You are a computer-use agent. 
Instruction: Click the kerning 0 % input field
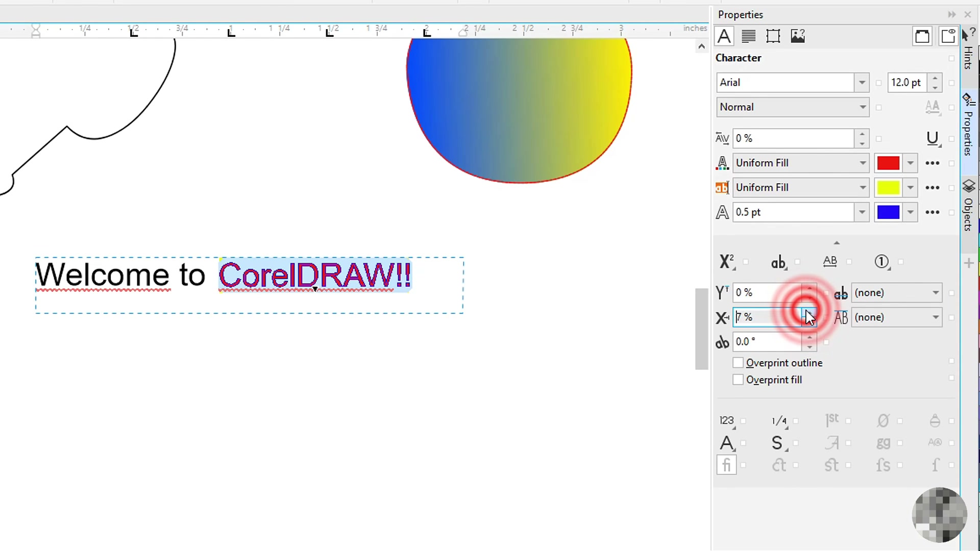pos(794,138)
